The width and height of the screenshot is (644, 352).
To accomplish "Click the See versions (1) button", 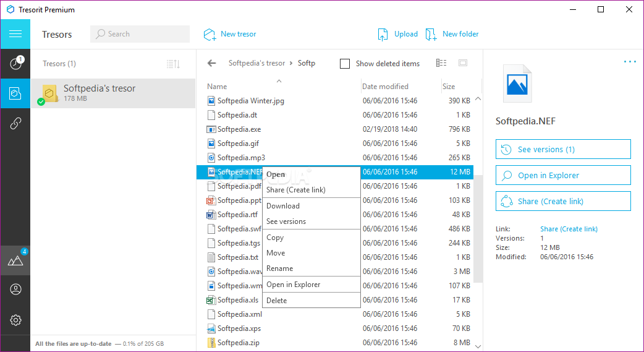I will (x=563, y=149).
